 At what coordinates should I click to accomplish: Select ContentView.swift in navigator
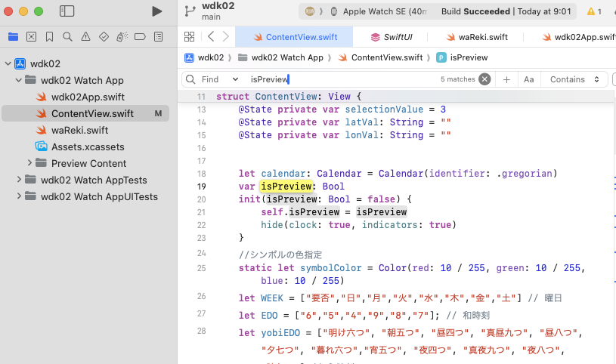click(85, 113)
